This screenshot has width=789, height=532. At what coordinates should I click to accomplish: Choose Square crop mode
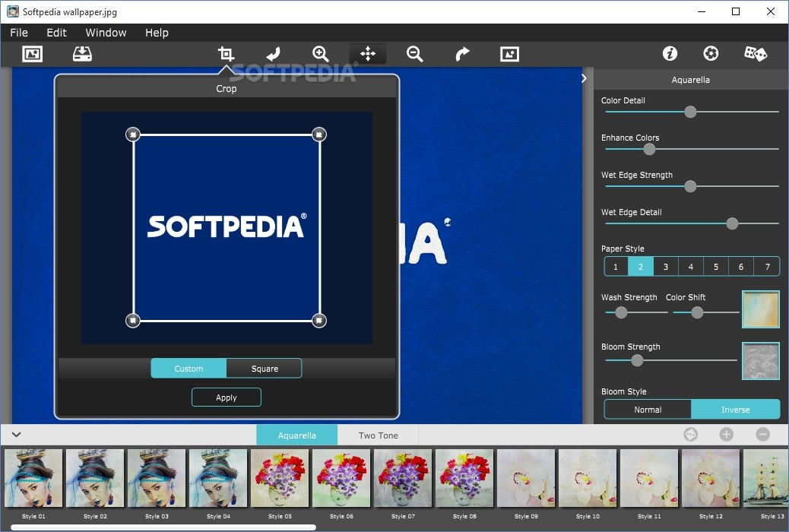click(x=265, y=369)
